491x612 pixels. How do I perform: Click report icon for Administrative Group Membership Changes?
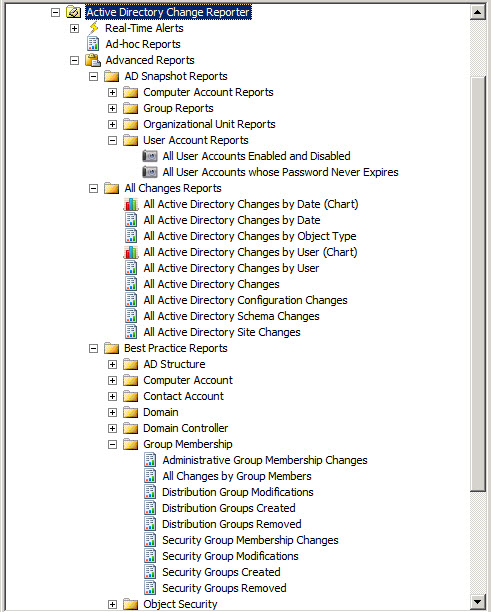point(150,460)
